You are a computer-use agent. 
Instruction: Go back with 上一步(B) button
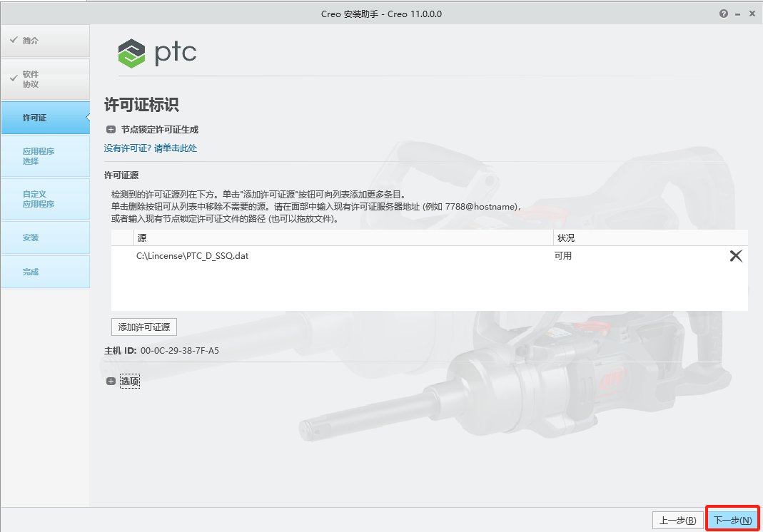[677, 521]
